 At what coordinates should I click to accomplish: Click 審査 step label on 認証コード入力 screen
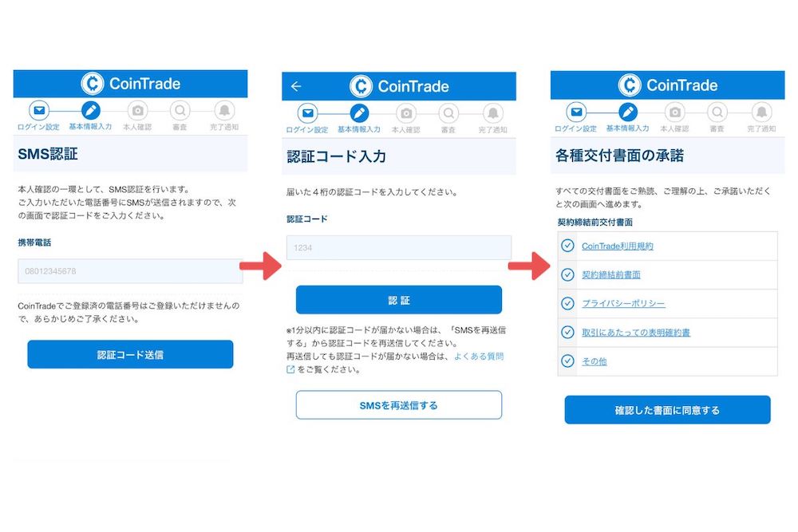[448, 130]
